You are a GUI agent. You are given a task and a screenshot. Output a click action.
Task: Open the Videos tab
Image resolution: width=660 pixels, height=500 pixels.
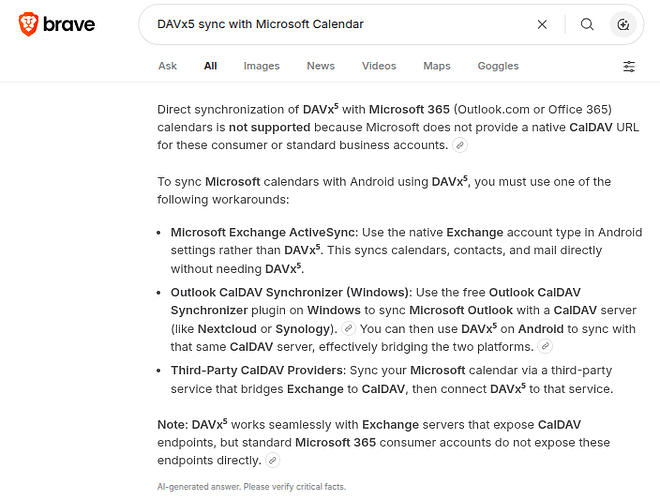tap(379, 66)
